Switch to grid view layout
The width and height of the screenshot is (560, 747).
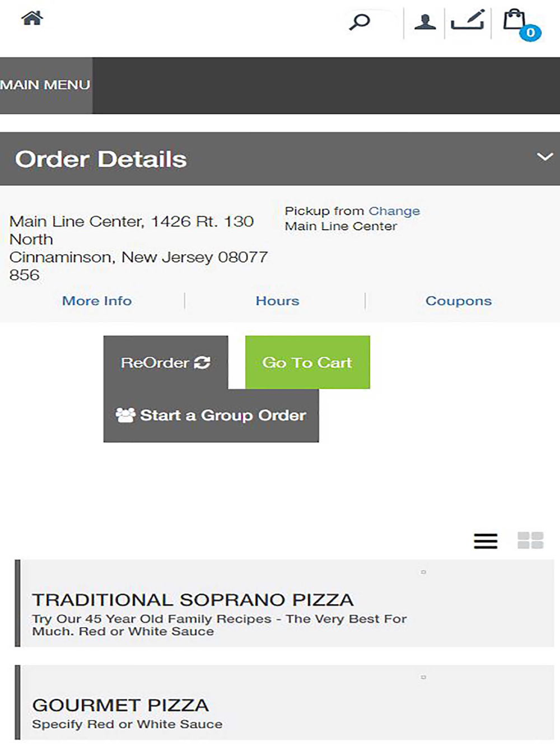[x=530, y=541]
